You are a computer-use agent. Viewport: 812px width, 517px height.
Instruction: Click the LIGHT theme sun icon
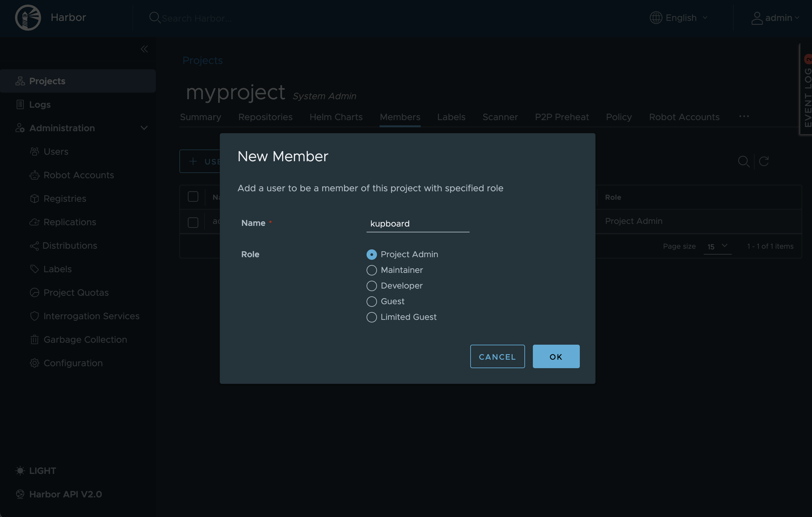point(20,470)
